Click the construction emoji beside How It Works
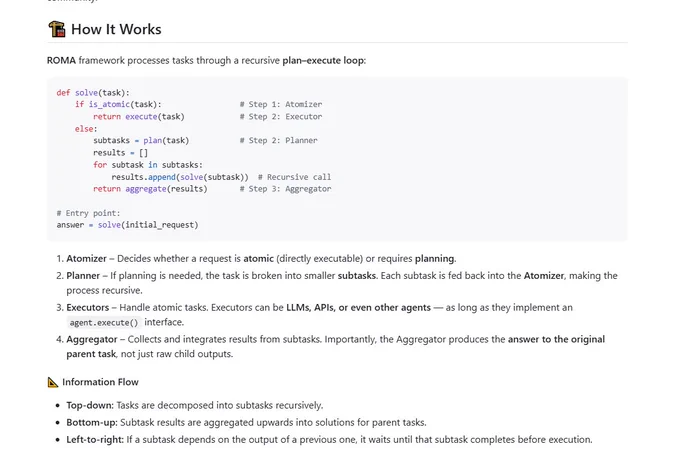The width and height of the screenshot is (680, 455). coord(57,29)
